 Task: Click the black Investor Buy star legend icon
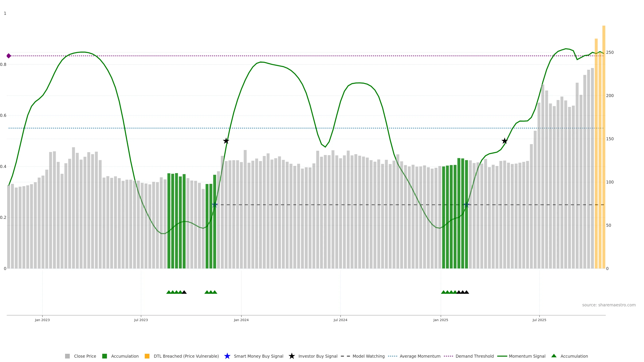pyautogui.click(x=291, y=356)
